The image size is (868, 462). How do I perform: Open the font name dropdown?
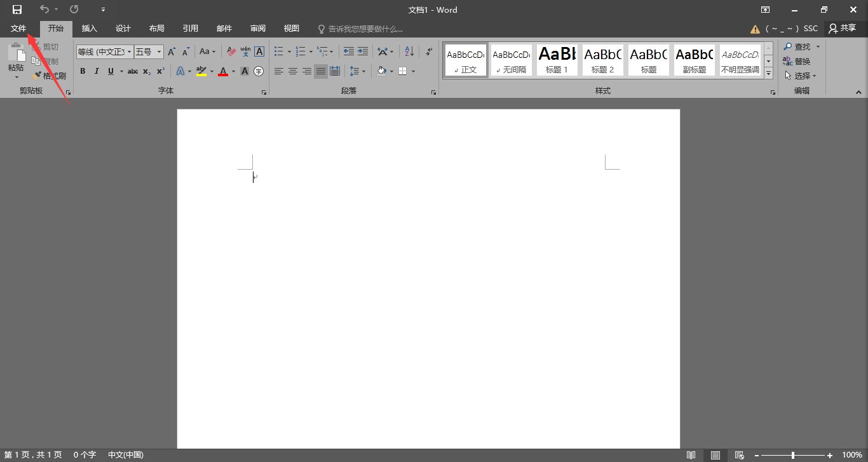[129, 51]
